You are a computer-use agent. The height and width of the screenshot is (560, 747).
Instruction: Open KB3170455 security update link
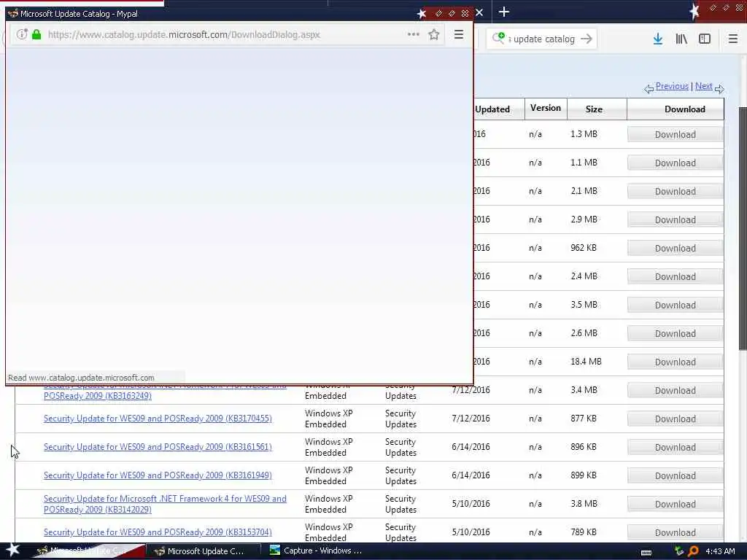coord(158,418)
